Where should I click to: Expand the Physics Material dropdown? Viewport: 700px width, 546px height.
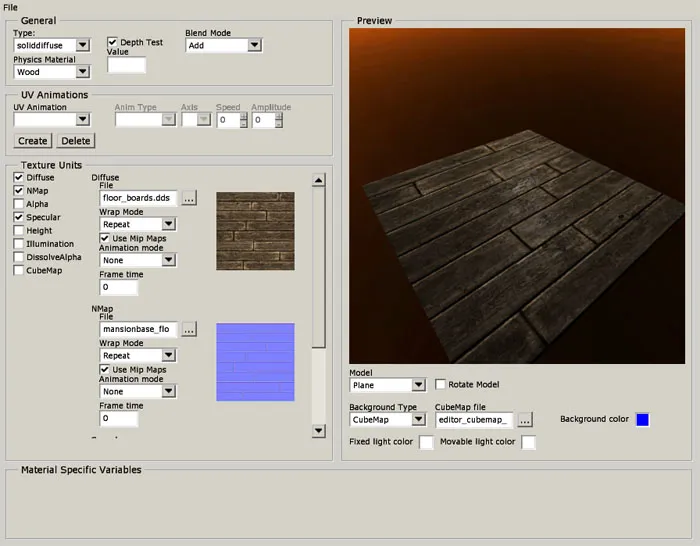click(52, 72)
